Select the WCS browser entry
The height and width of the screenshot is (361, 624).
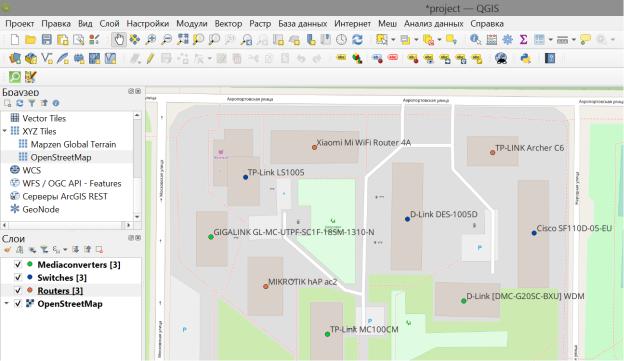pyautogui.click(x=31, y=170)
